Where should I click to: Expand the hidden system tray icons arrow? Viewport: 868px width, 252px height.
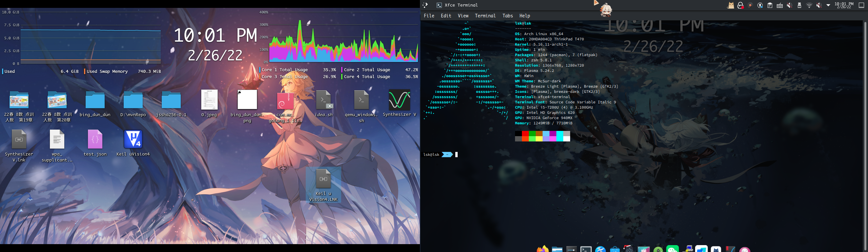coord(828,5)
